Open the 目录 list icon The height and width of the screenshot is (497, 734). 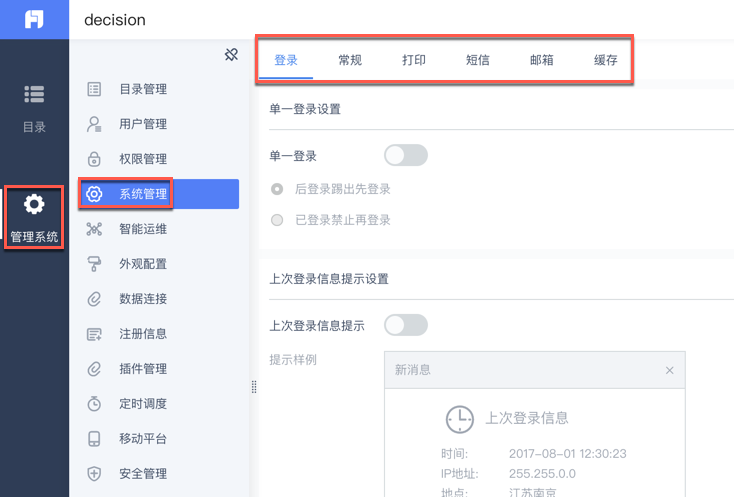point(34,94)
